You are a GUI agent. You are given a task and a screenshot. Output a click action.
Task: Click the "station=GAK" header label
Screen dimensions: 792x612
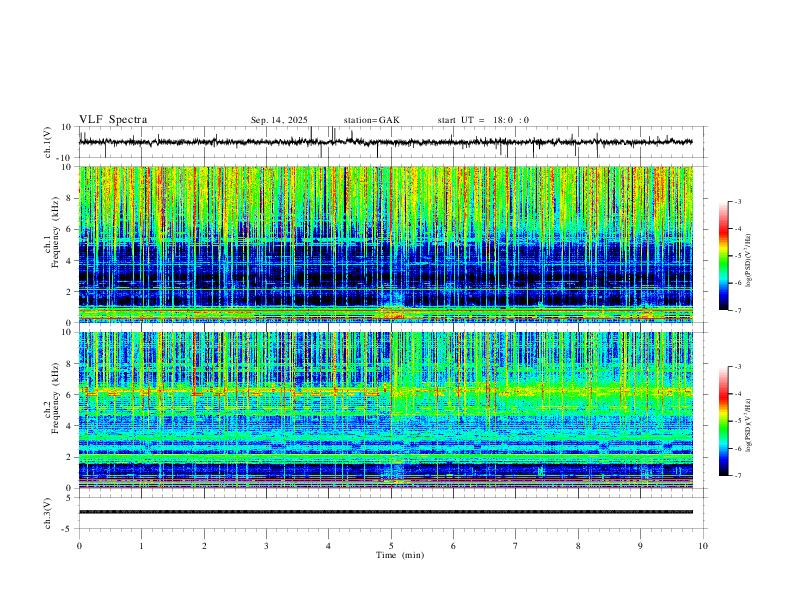(x=371, y=120)
